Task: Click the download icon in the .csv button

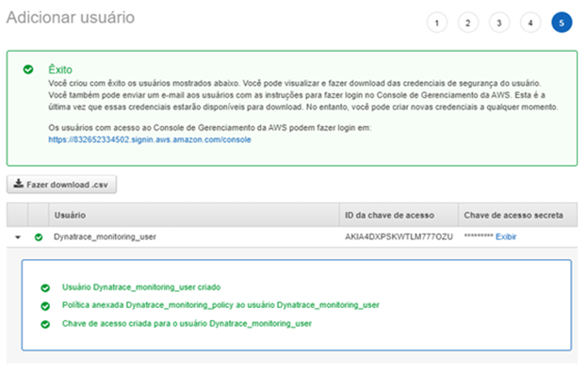Action: [19, 184]
